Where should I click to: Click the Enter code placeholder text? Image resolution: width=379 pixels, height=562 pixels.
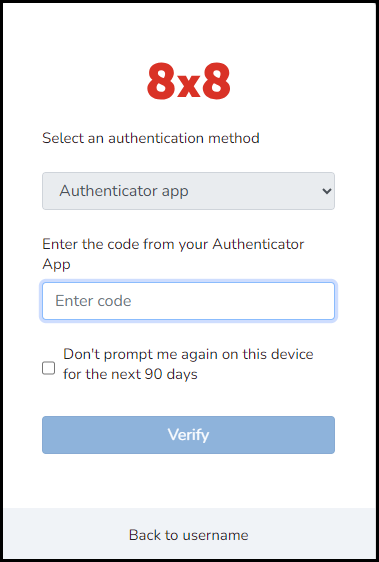point(93,301)
